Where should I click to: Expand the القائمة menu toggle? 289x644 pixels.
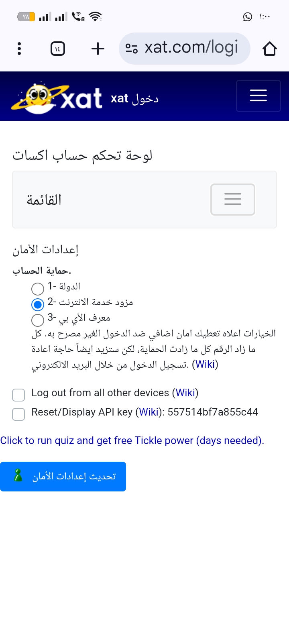point(233,200)
